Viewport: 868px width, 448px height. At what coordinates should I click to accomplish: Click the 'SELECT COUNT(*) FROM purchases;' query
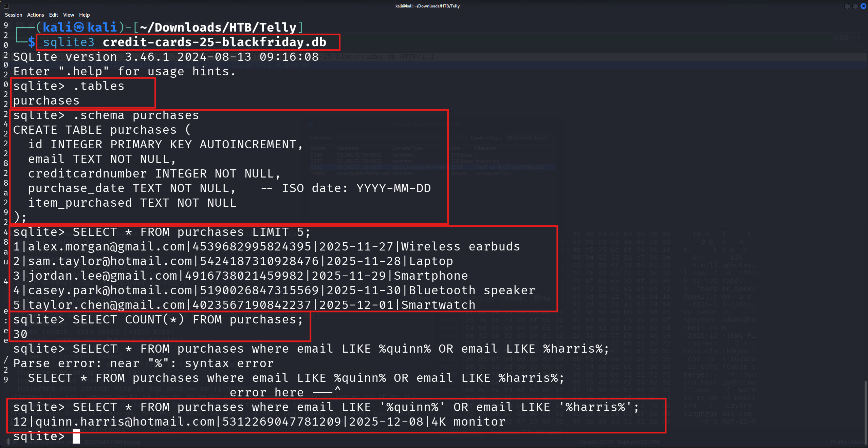188,320
